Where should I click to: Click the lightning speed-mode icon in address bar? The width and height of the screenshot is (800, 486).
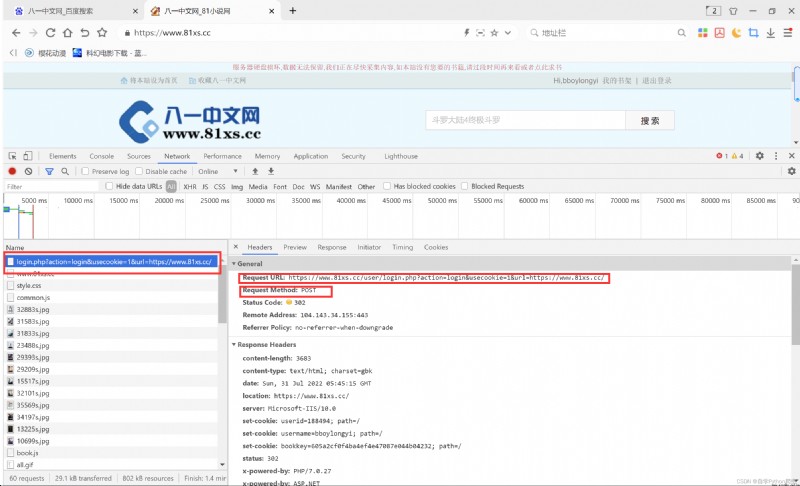coord(466,33)
